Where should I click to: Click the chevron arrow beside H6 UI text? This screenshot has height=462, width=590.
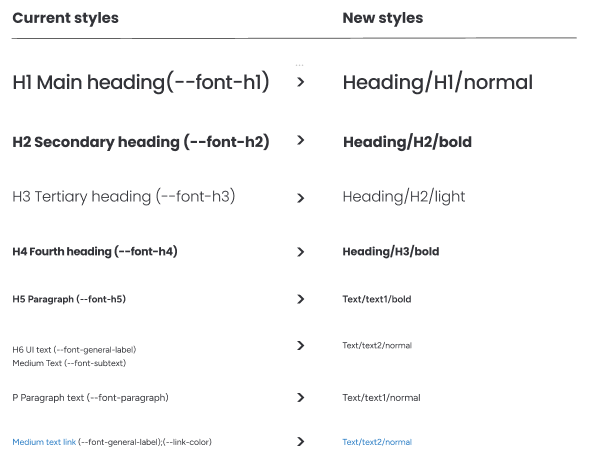[x=300, y=345]
